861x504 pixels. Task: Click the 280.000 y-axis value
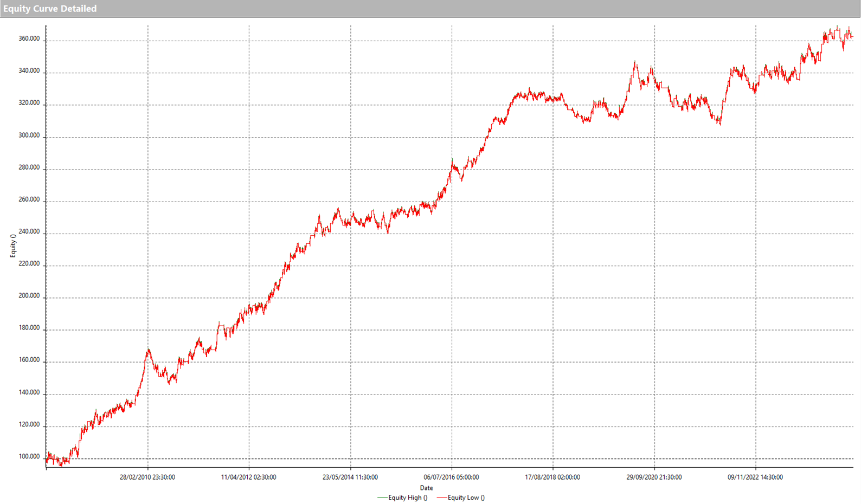click(x=29, y=167)
